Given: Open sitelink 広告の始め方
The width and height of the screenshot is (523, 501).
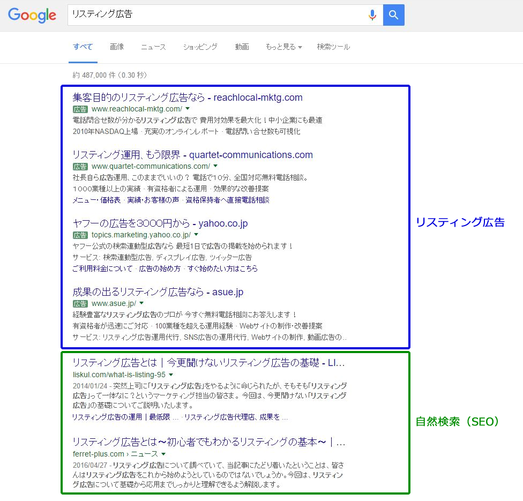Looking at the screenshot, I should (160, 269).
